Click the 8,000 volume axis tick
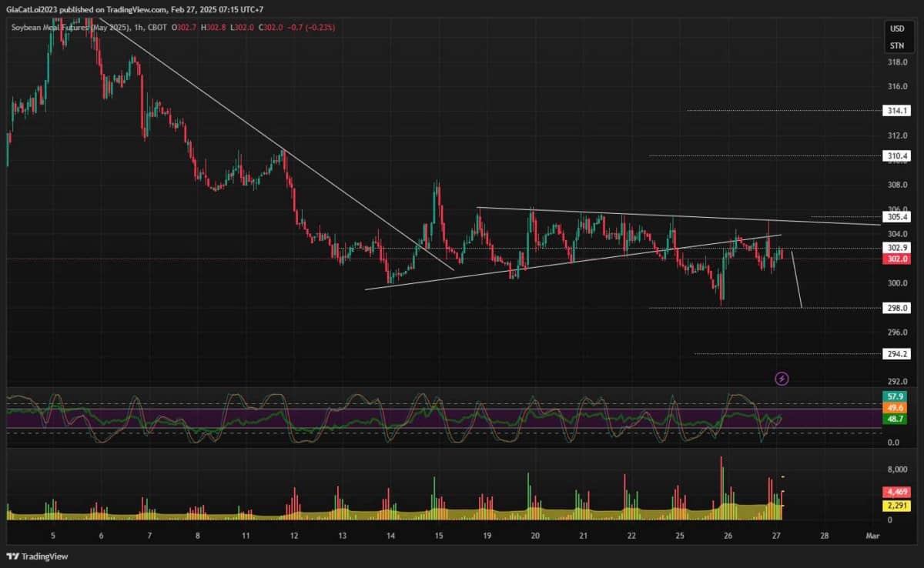 [x=899, y=469]
